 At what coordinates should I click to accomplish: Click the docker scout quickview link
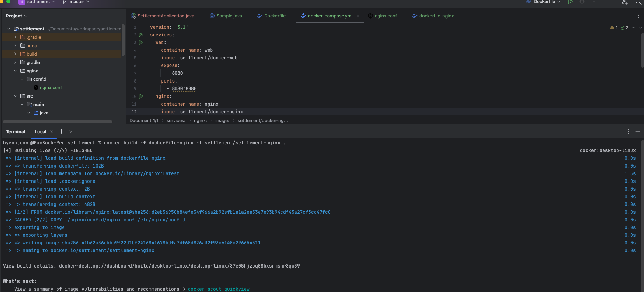[219, 289]
